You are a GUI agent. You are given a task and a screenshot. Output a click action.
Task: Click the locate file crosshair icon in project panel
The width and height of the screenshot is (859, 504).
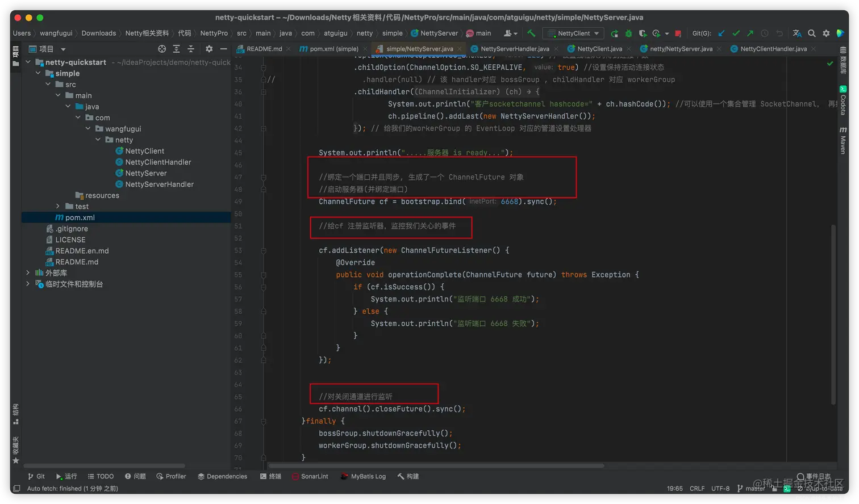[x=162, y=49]
